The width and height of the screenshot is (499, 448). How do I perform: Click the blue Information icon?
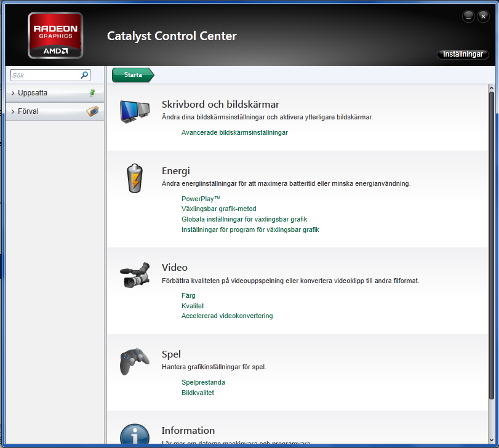tap(134, 436)
